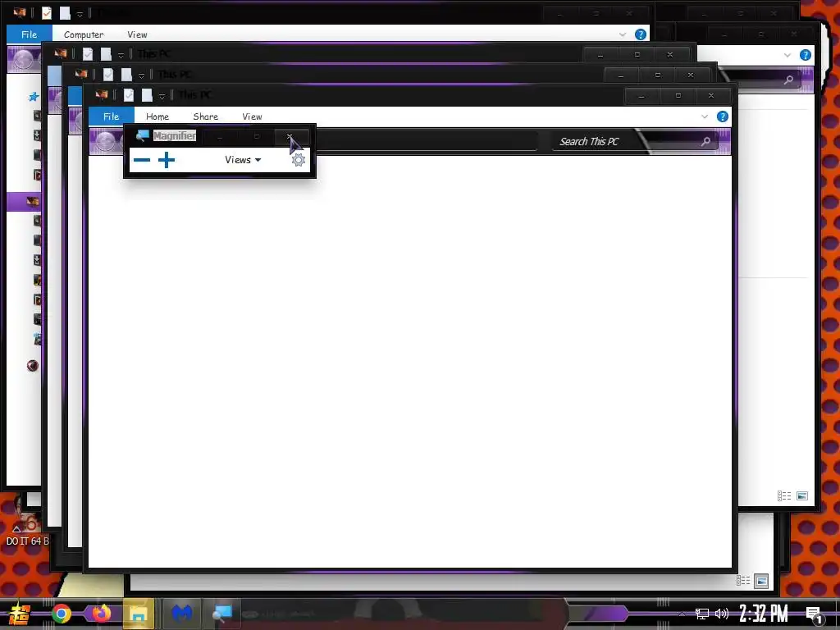Open the Magnifier Views dropdown

coord(243,160)
